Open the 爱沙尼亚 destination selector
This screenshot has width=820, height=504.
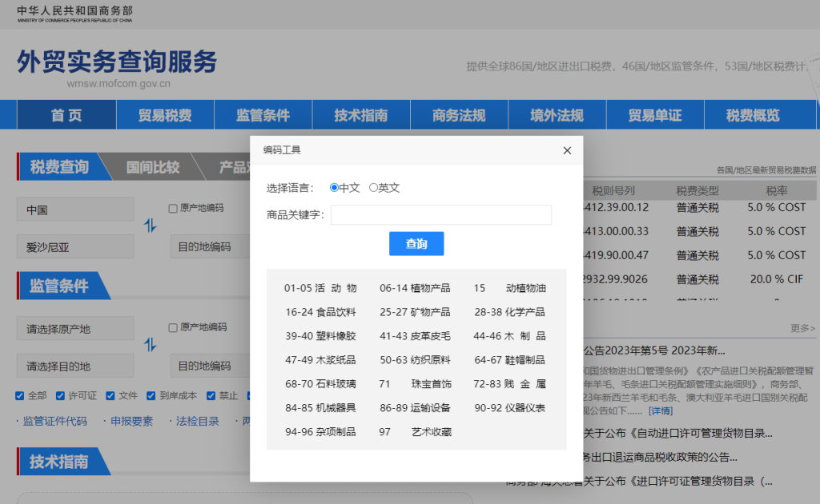pos(75,246)
